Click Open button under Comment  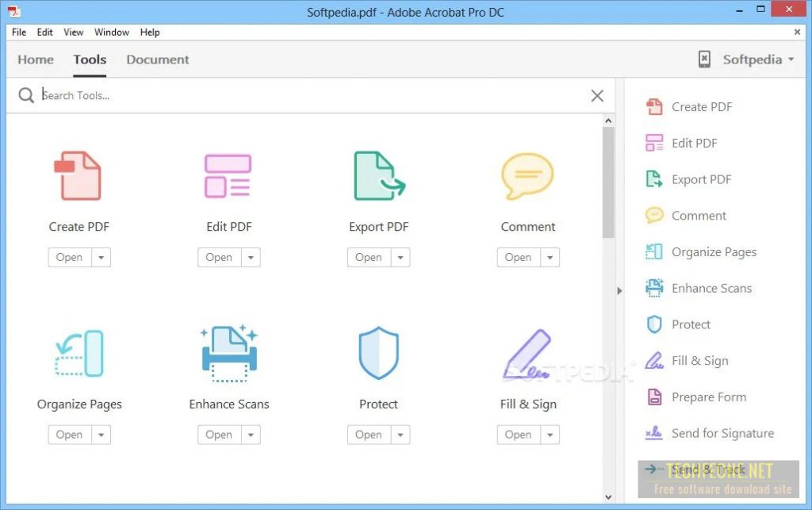click(519, 257)
